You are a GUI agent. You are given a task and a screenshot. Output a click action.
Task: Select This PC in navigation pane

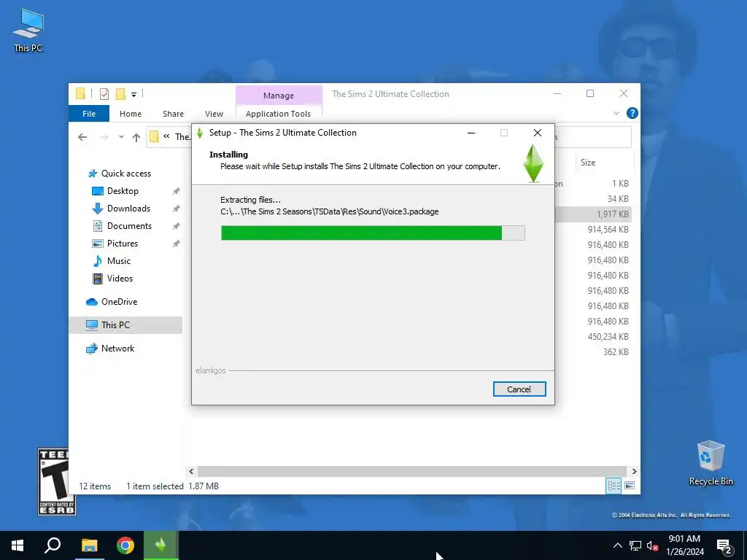125,324
